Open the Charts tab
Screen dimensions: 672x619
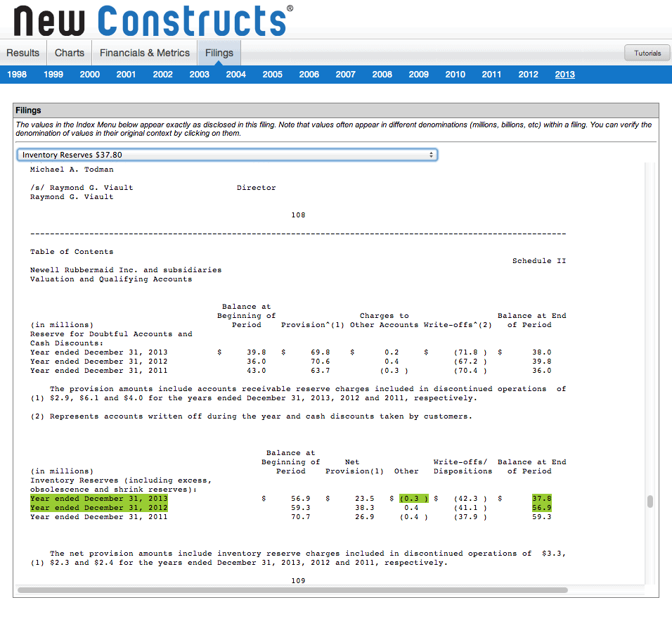pos(69,53)
